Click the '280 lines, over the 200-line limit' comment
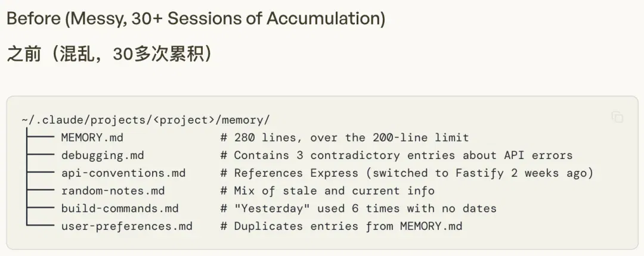This screenshot has height=256, width=644. click(x=345, y=138)
